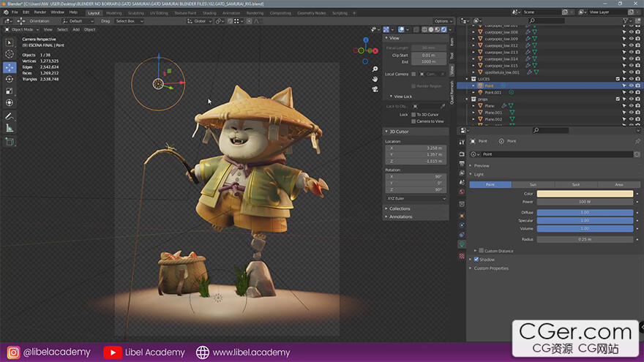
Task: Click the red X axis on navigation gizmo
Action: [375, 51]
